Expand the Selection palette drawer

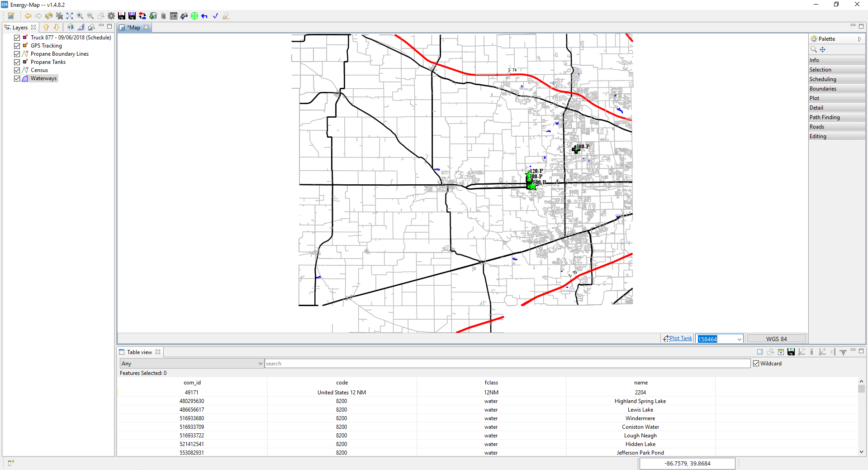837,70
